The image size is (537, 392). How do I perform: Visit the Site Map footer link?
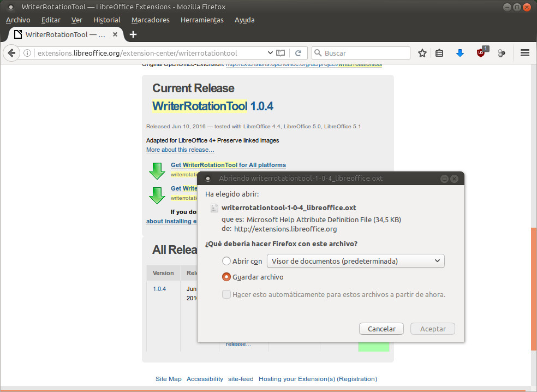[169, 379]
